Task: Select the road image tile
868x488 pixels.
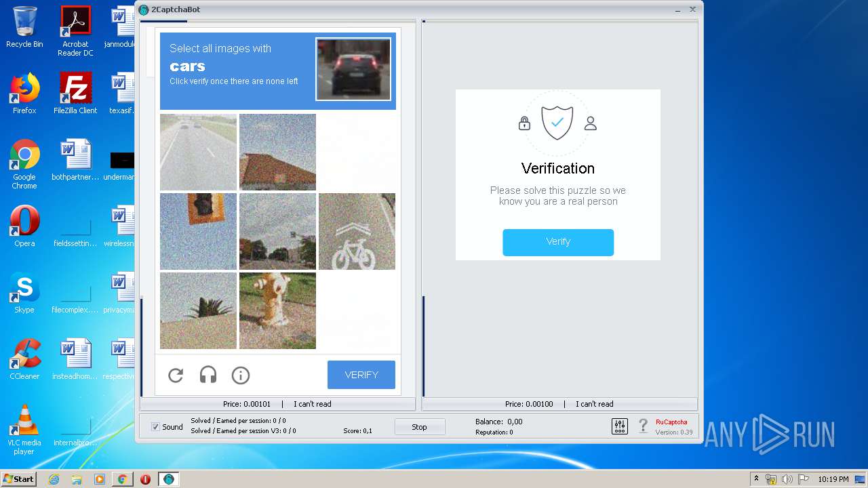Action: coord(198,152)
